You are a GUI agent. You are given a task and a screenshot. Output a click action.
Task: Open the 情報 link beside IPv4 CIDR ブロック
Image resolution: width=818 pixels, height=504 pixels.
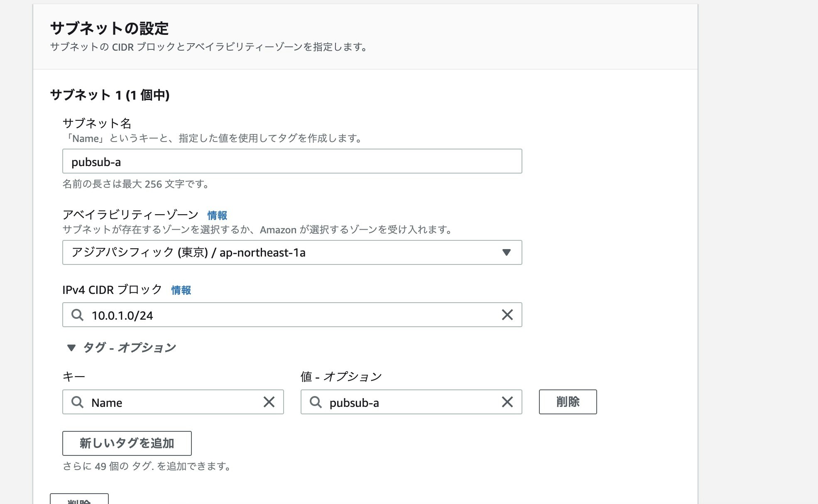point(181,290)
